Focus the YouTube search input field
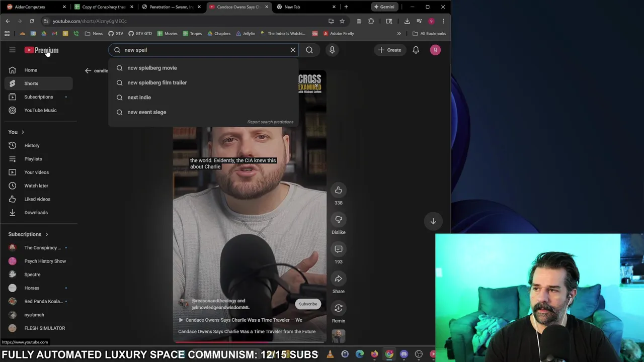Viewport: 644px width, 362px height. click(x=204, y=50)
